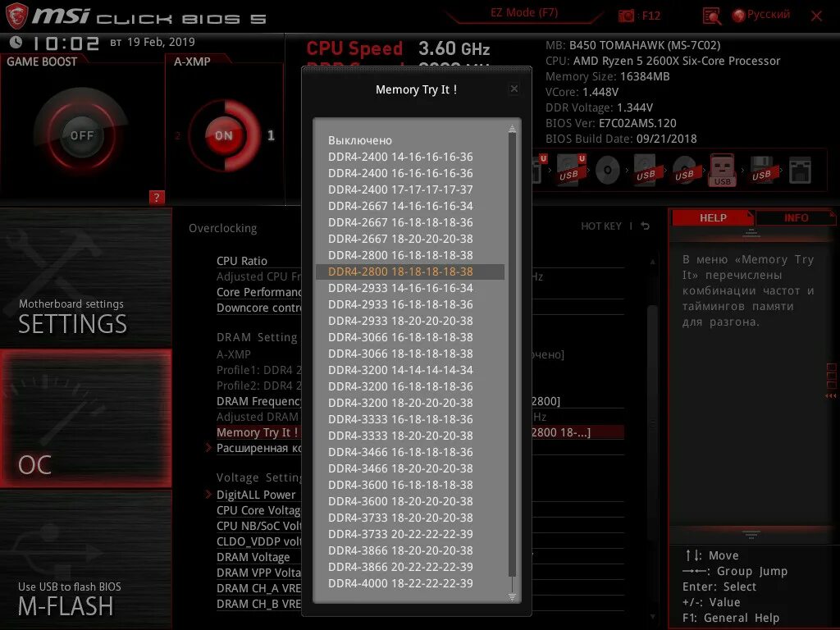Click the screenshot F12 camera icon
The width and height of the screenshot is (840, 630).
[x=626, y=16]
